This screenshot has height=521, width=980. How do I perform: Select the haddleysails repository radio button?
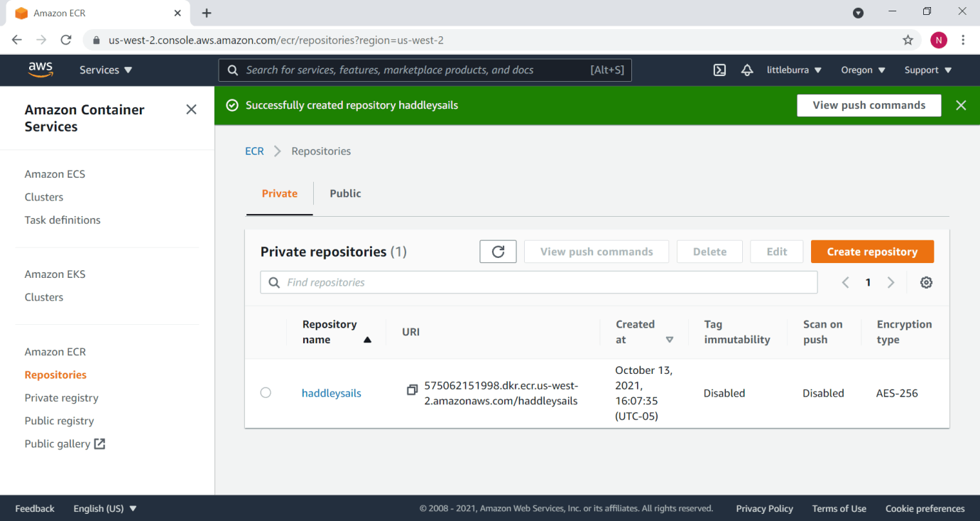(266, 392)
